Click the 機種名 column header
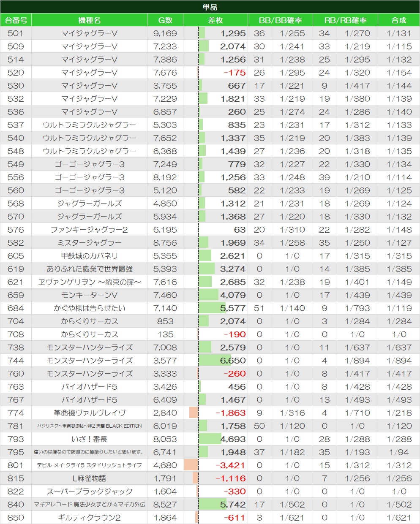 tap(89, 20)
